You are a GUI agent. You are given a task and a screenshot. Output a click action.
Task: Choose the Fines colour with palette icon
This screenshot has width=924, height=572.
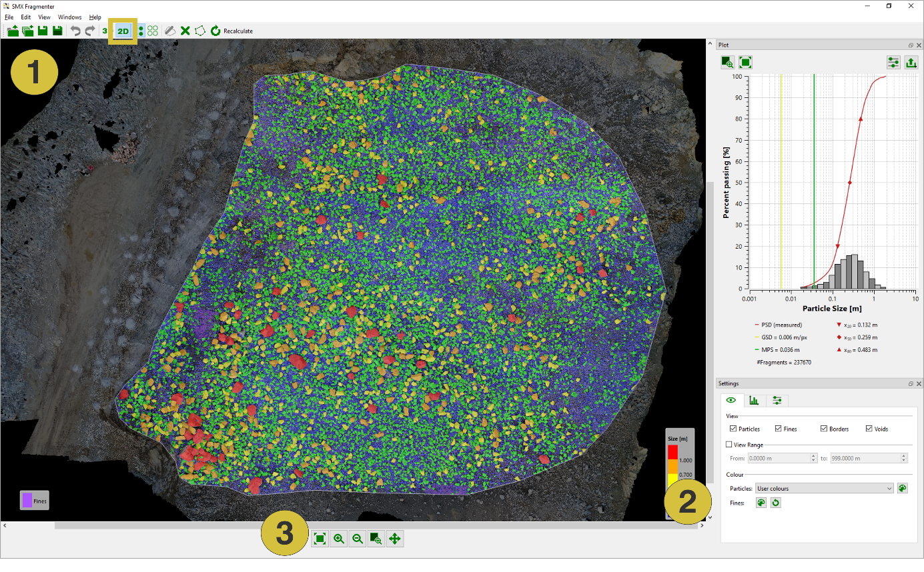(761, 503)
